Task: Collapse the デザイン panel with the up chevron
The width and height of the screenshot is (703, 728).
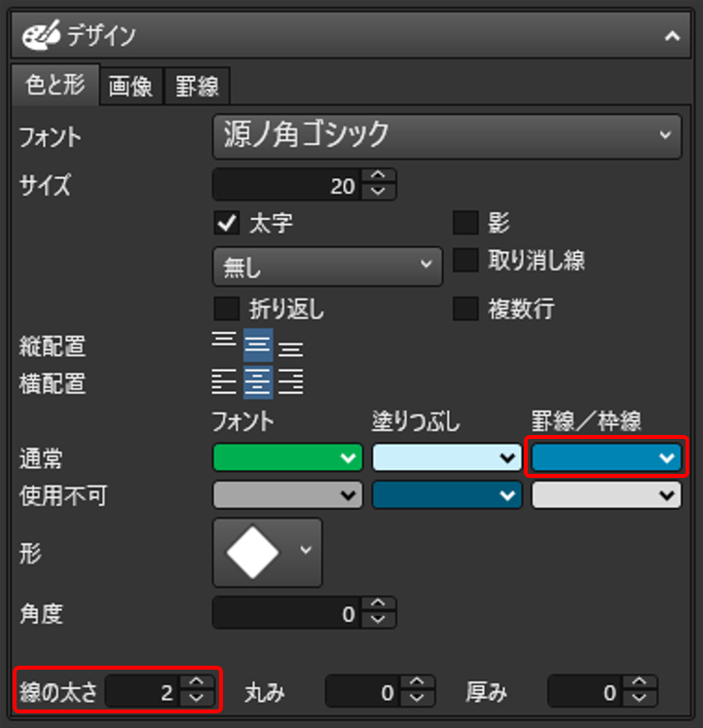Action: tap(672, 36)
